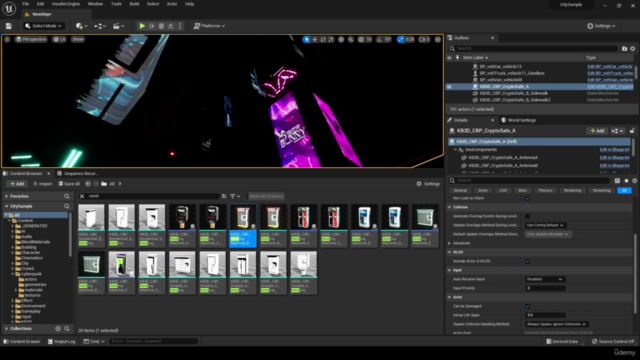Click Save All in Content Browser
Screen dimensions: 640x360
[x=69, y=184]
